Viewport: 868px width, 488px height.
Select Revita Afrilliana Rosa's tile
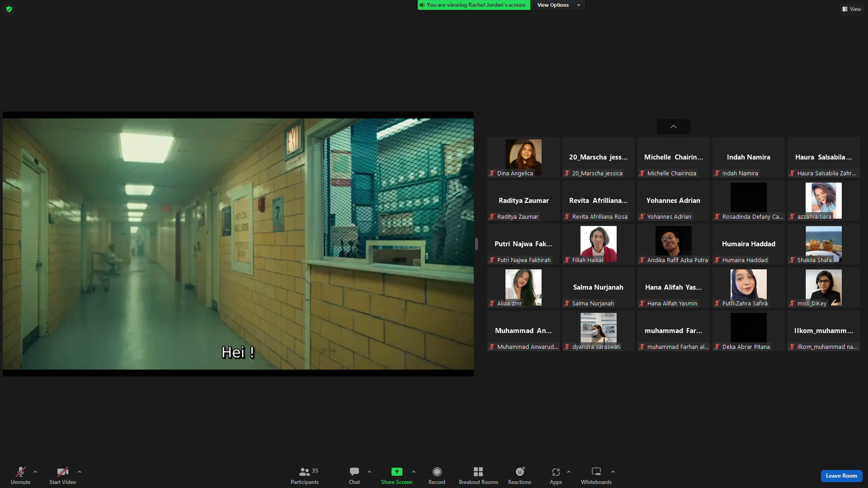pyautogui.click(x=599, y=201)
